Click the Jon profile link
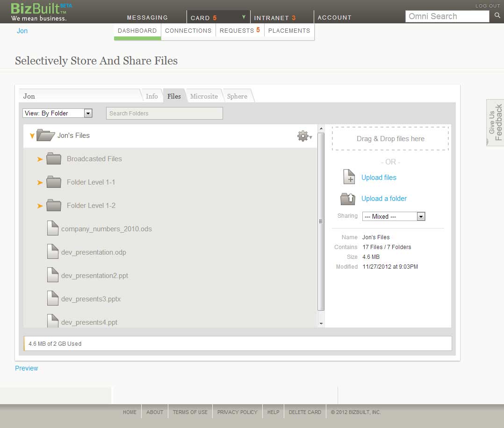 point(22,31)
